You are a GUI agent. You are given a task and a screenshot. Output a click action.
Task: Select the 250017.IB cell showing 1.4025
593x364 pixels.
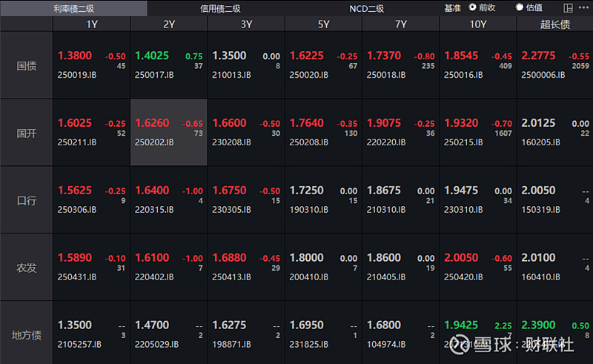pyautogui.click(x=168, y=65)
